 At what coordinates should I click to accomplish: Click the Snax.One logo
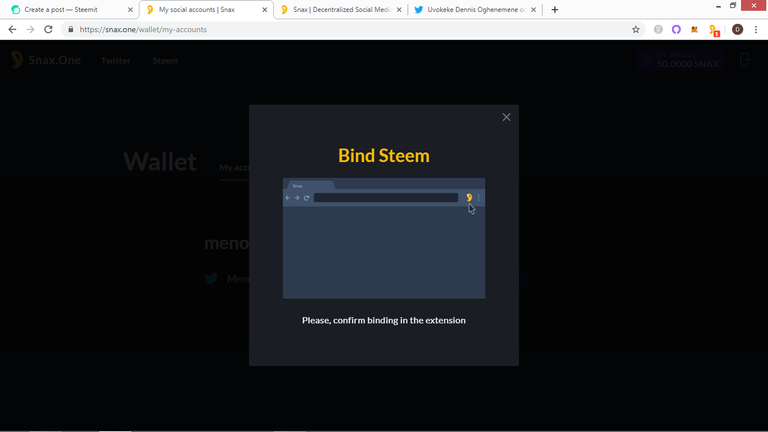[46, 60]
